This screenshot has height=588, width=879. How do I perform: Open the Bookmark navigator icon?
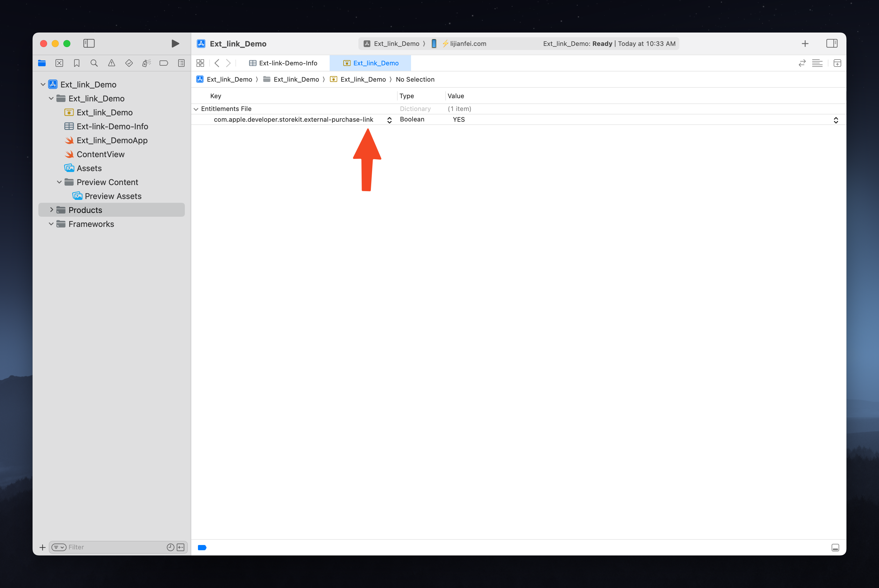point(76,63)
